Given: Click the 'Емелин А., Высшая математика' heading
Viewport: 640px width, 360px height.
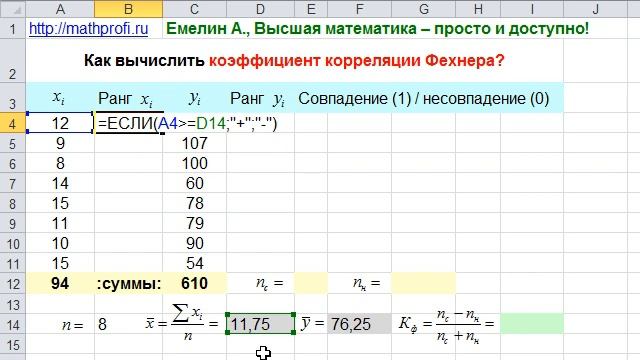Looking at the screenshot, I should coord(378,29).
